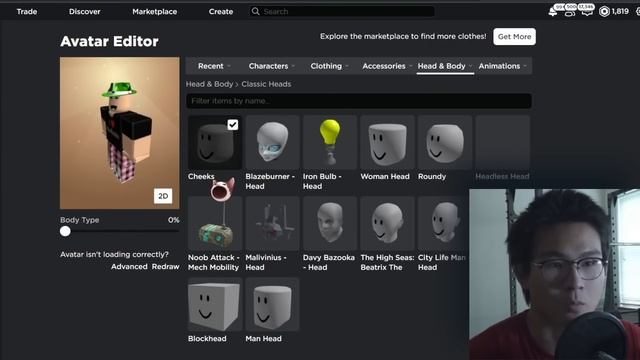Equip the Man Head item
Viewport: 640px width, 360px height.
[x=272, y=304]
